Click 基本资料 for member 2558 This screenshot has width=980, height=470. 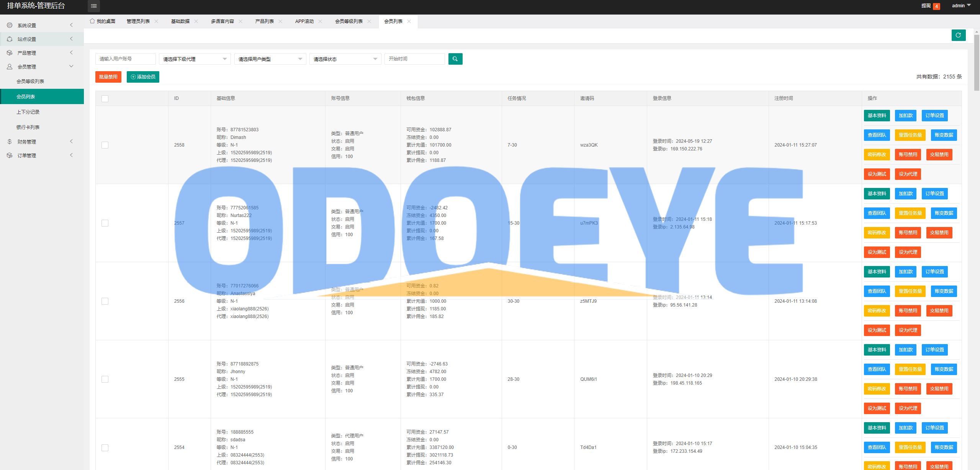pos(877,116)
